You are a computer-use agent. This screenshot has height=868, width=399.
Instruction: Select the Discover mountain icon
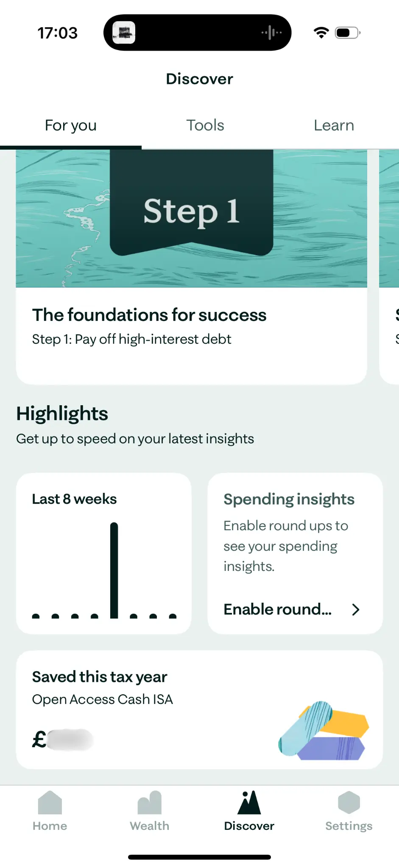pos(249,803)
